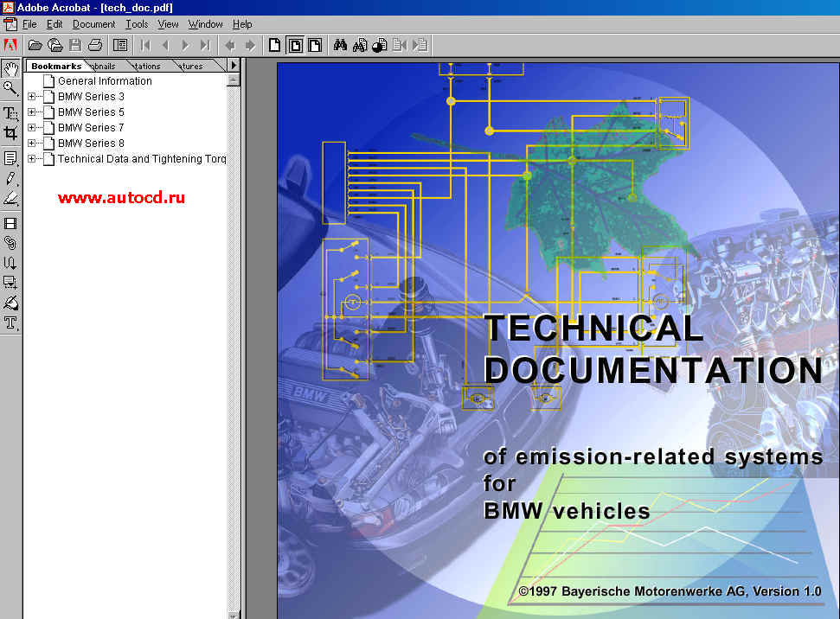
Task: Click the Previous Highlight icon
Action: pos(400,45)
